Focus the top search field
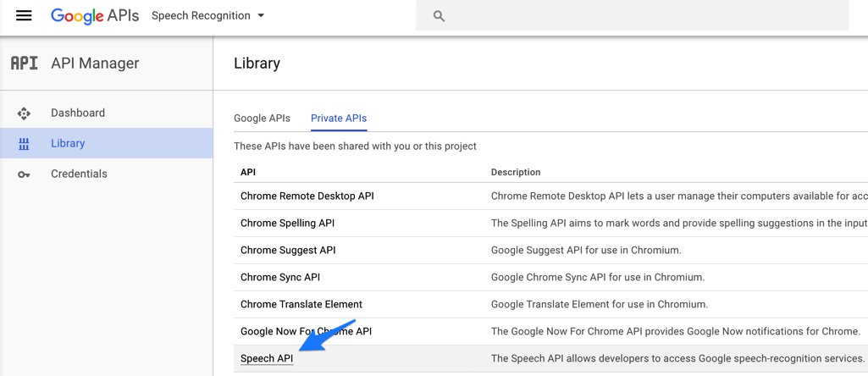Screen dimensions: 868x376 coord(633,15)
